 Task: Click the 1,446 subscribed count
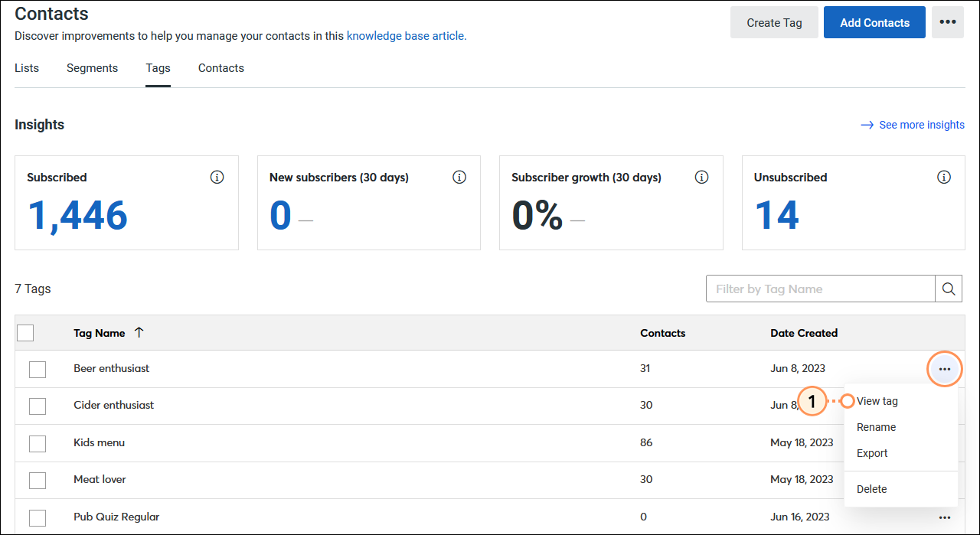(x=77, y=215)
